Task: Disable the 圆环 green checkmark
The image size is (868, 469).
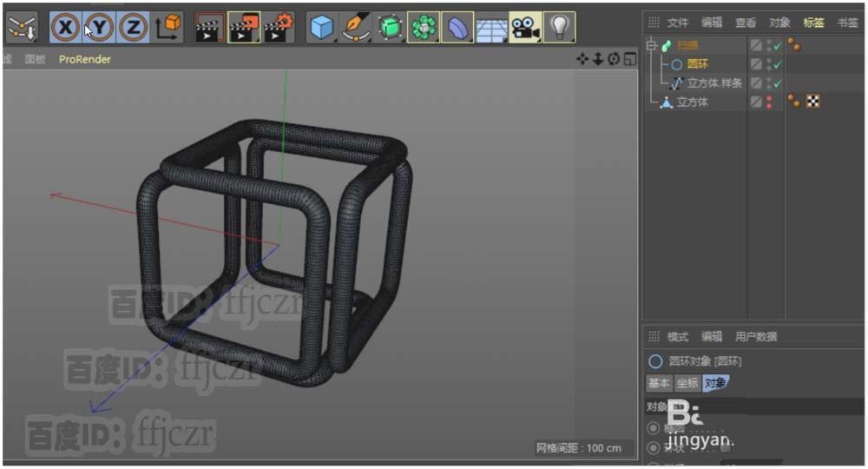Action: (778, 64)
